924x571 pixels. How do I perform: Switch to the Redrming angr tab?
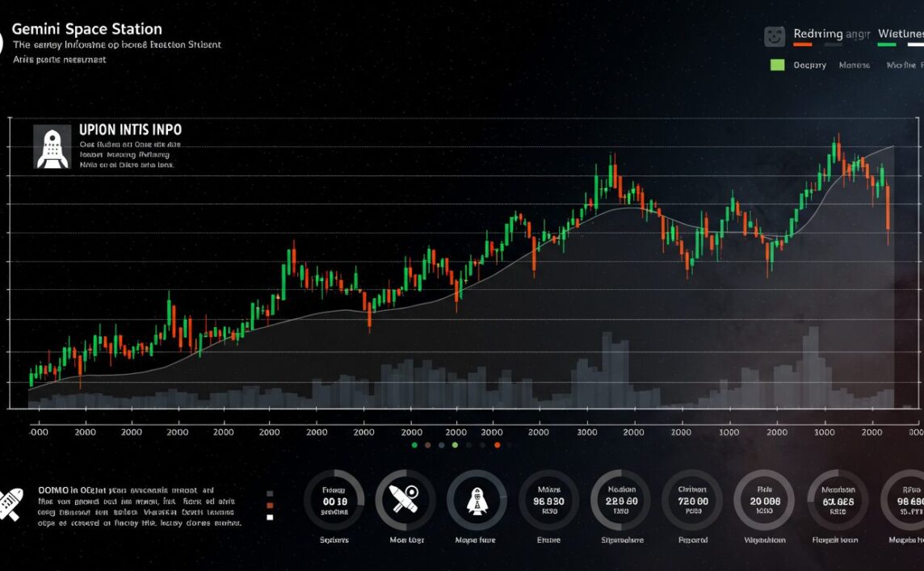pos(829,34)
